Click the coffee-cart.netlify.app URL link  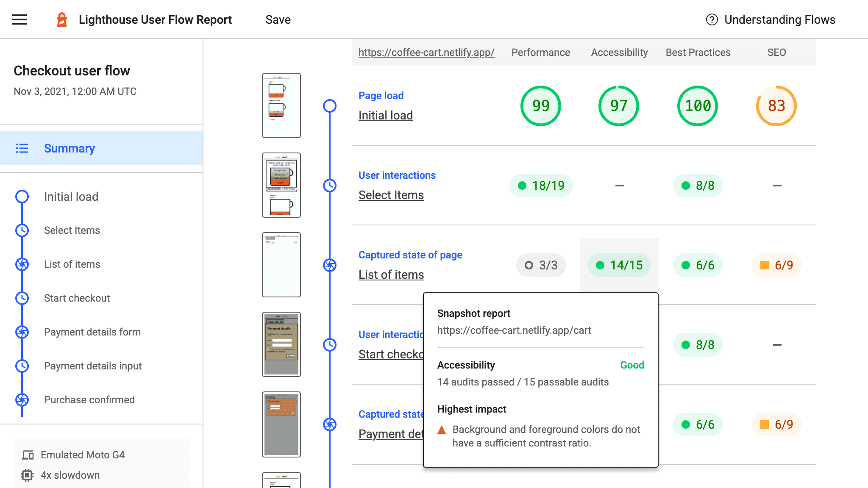tap(426, 52)
